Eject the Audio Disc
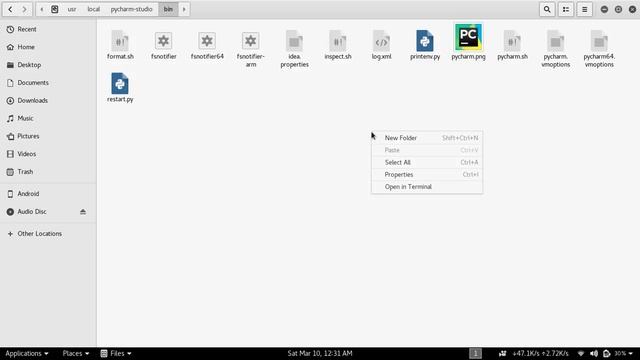The height and width of the screenshot is (360, 640). (83, 211)
